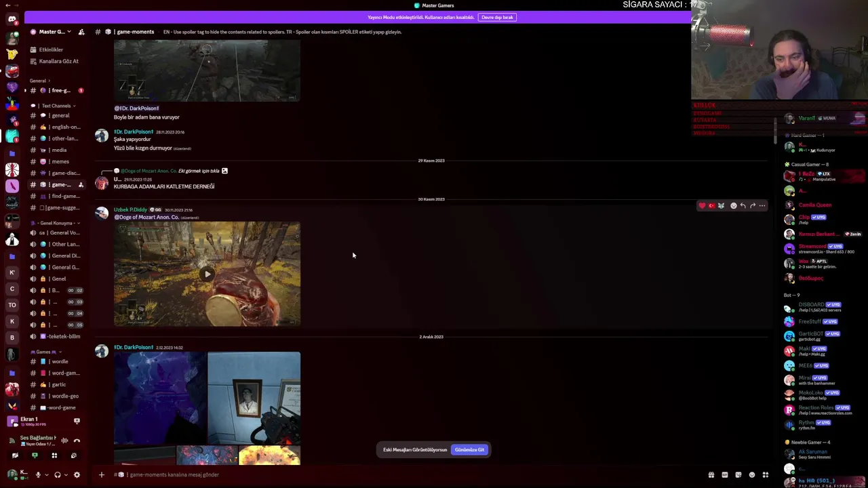Image resolution: width=868 pixels, height=488 pixels.
Task: Add Turkish flag reaction on hovered message
Action: pos(711,205)
